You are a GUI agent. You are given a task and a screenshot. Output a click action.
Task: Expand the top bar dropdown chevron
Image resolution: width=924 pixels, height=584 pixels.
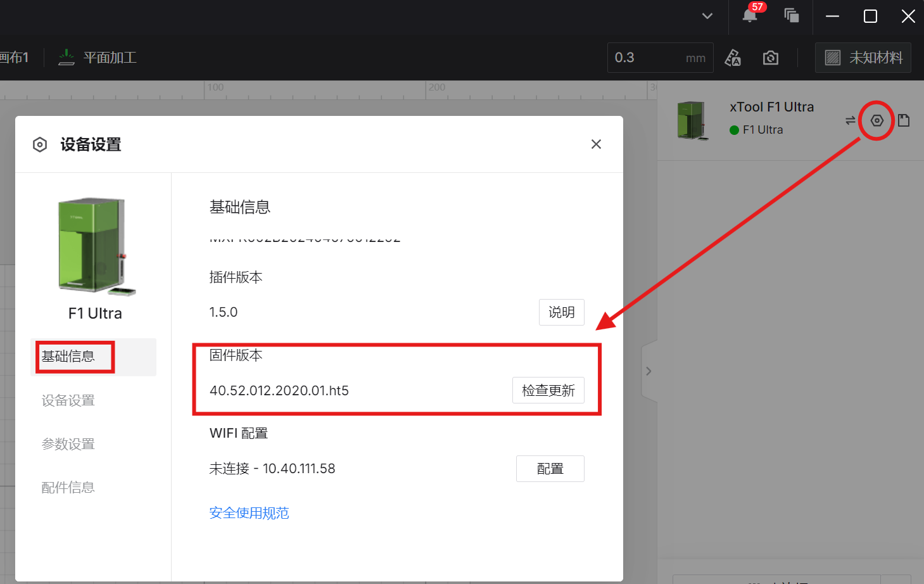click(x=707, y=16)
